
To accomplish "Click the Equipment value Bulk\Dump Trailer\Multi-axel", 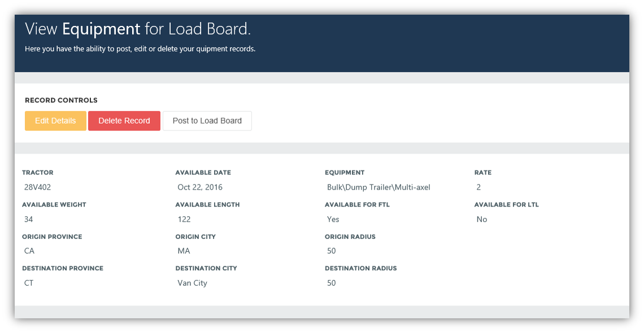I will [377, 187].
